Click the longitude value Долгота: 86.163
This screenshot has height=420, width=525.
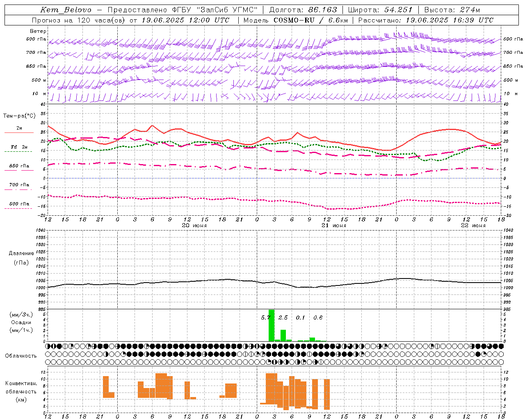pyautogui.click(x=303, y=10)
